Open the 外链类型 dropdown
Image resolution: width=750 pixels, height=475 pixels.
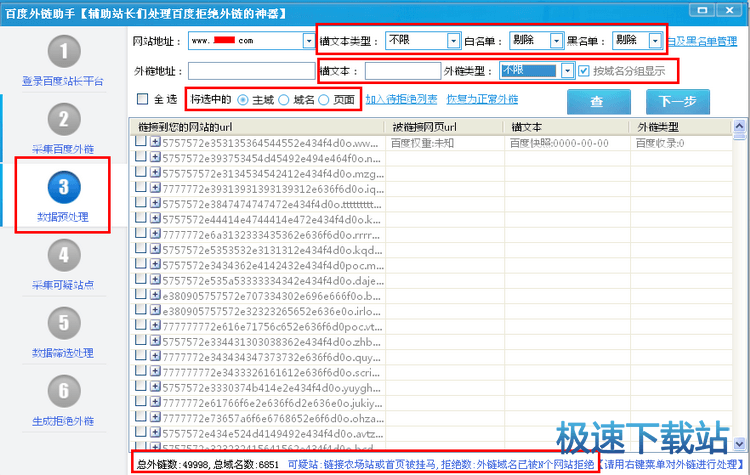(567, 71)
